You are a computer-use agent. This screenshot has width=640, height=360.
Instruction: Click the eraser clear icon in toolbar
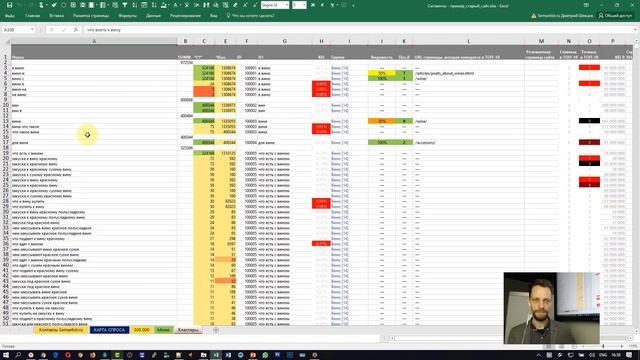coord(235,5)
